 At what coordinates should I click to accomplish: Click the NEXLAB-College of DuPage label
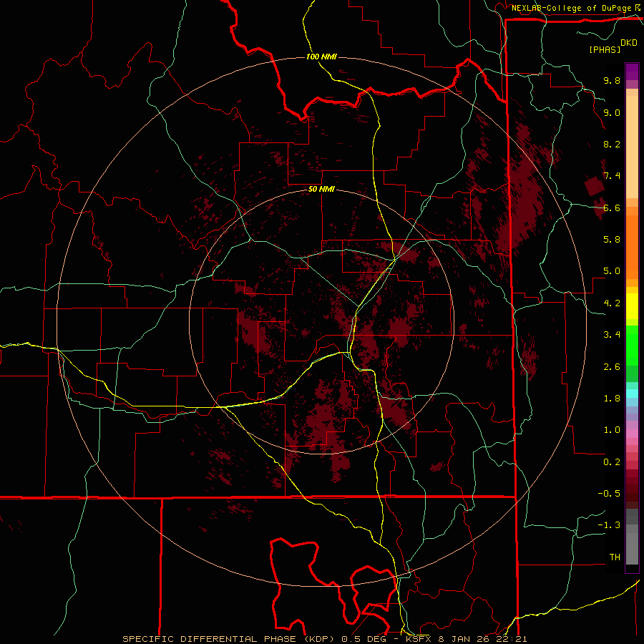coord(572,8)
